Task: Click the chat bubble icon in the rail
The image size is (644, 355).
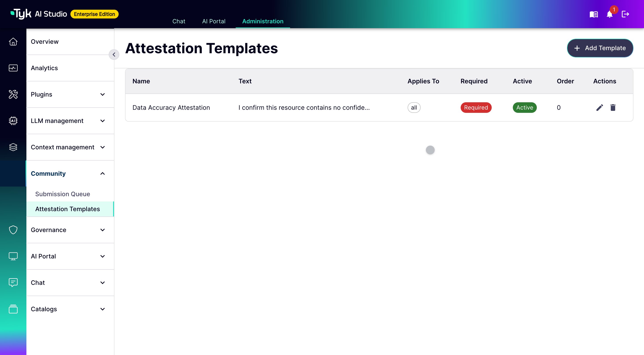Action: click(x=13, y=283)
